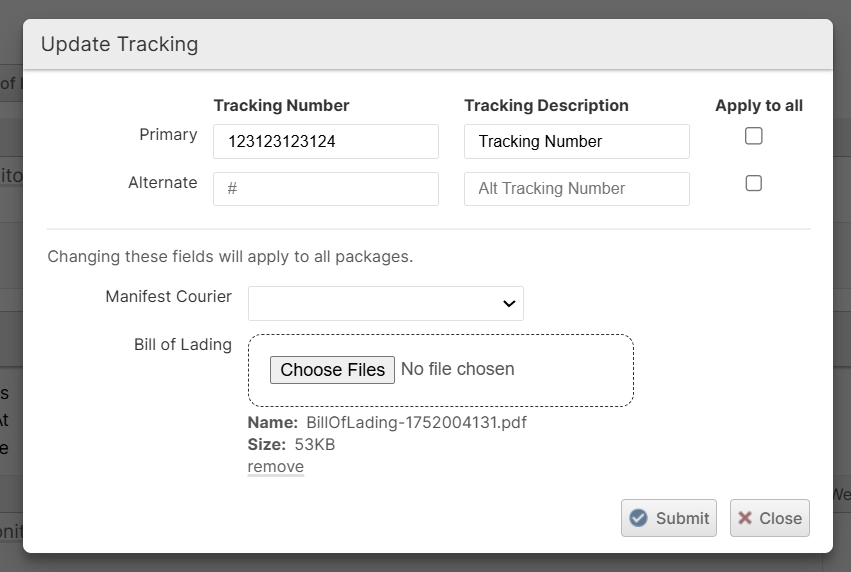Click the checkmark icon on Submit

638,518
